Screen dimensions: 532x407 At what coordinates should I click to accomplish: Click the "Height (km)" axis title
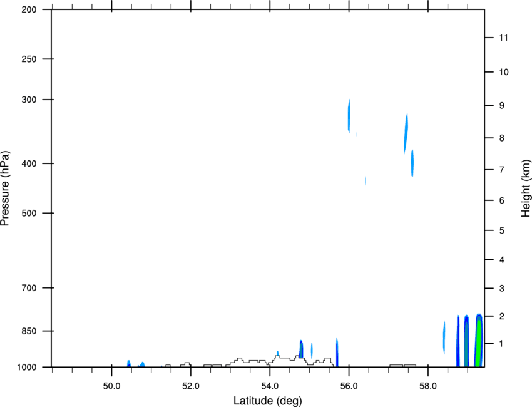526,188
